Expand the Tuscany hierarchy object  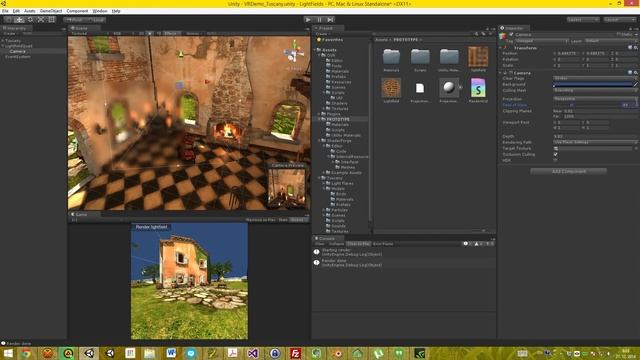(x=3, y=41)
